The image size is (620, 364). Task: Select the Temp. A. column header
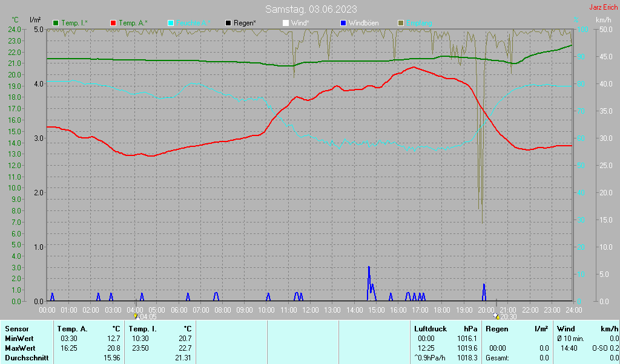[x=72, y=329]
